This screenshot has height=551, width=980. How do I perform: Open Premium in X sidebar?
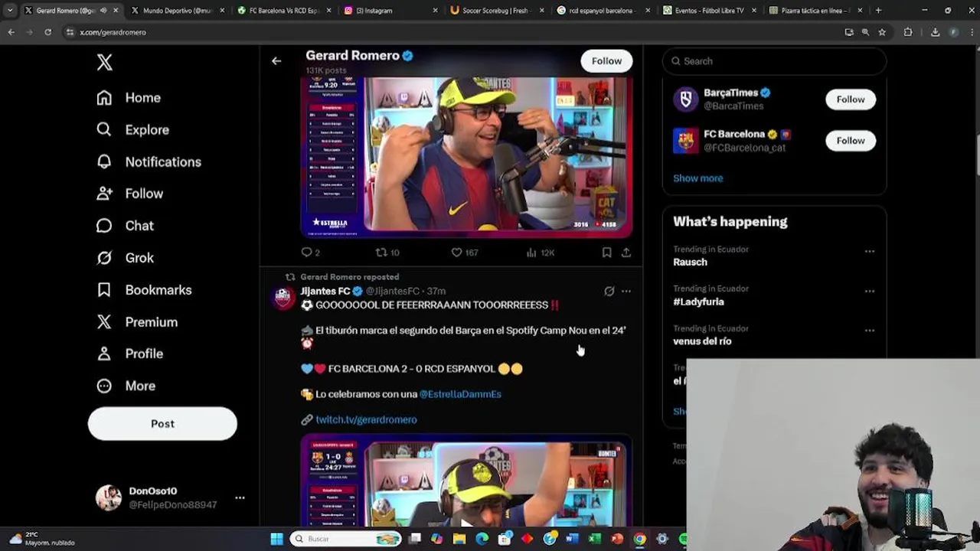pyautogui.click(x=136, y=322)
